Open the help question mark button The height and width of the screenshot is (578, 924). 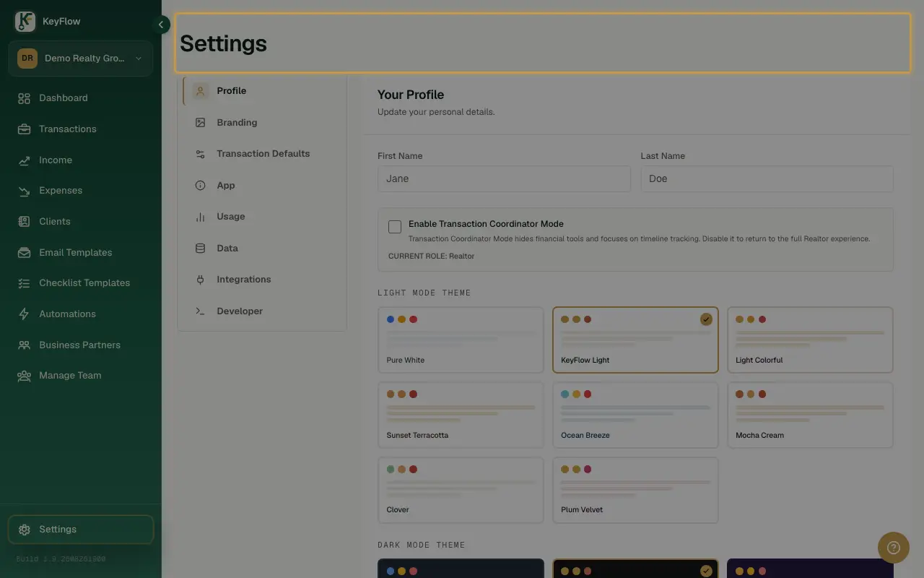pyautogui.click(x=894, y=548)
